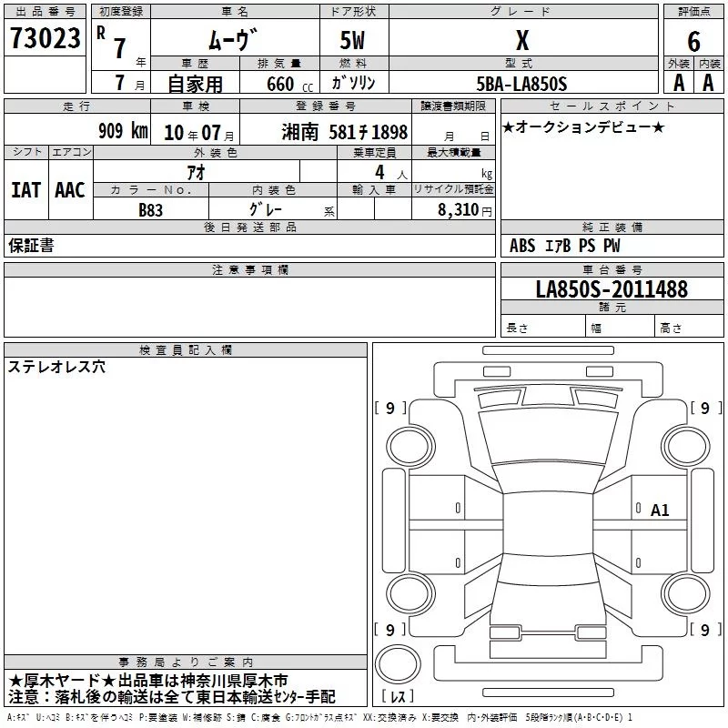This screenshot has height=728, width=728.
Task: Click the overall evaluation score 6
Action: point(693,41)
